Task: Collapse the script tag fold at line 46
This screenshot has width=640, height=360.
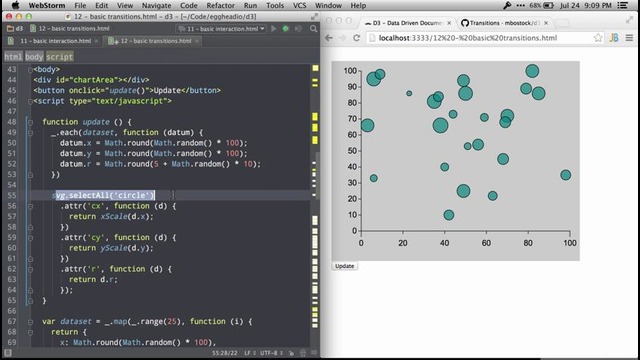Action: [30, 101]
